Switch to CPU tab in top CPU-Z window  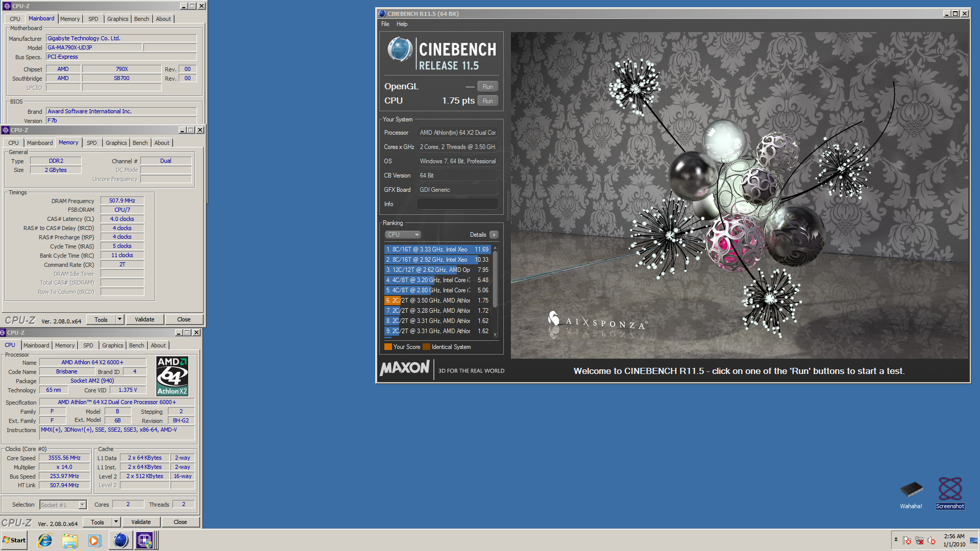pyautogui.click(x=15, y=19)
